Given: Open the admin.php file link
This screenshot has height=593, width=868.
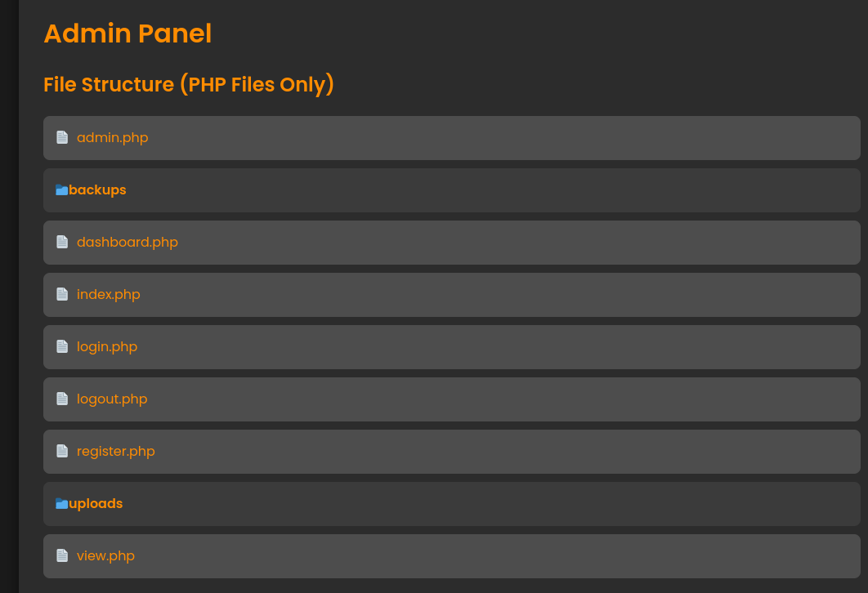Looking at the screenshot, I should click(x=113, y=137).
